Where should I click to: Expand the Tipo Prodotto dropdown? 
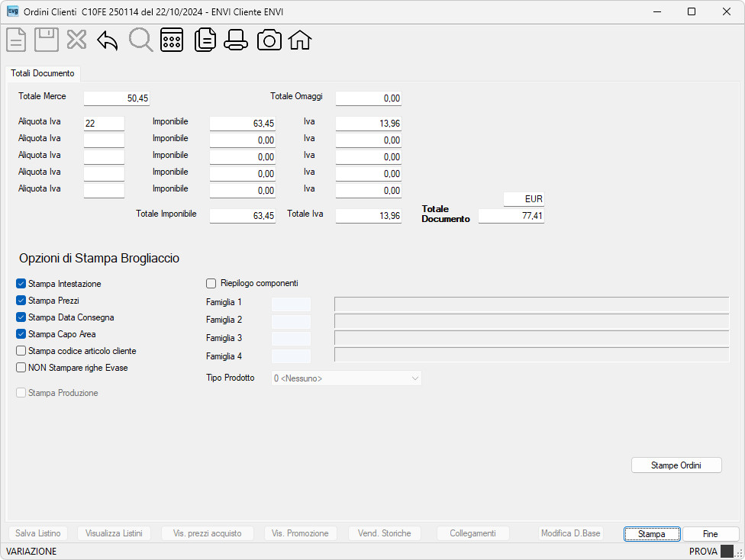(347, 378)
